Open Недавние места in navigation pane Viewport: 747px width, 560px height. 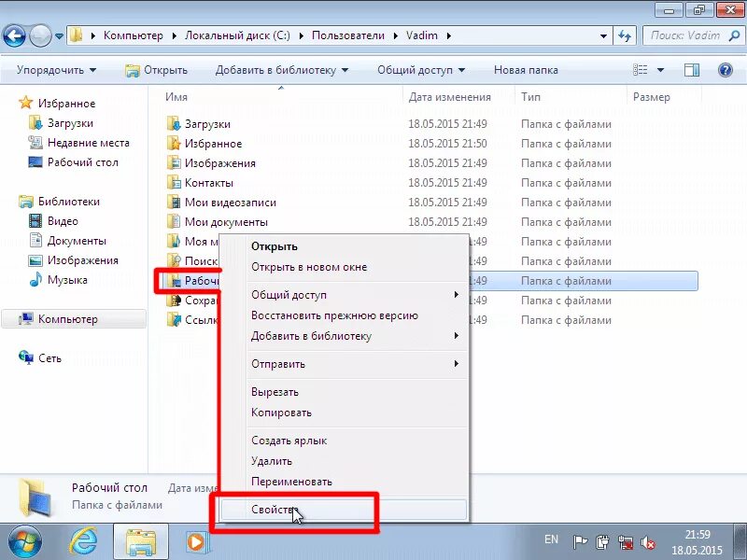click(78, 143)
